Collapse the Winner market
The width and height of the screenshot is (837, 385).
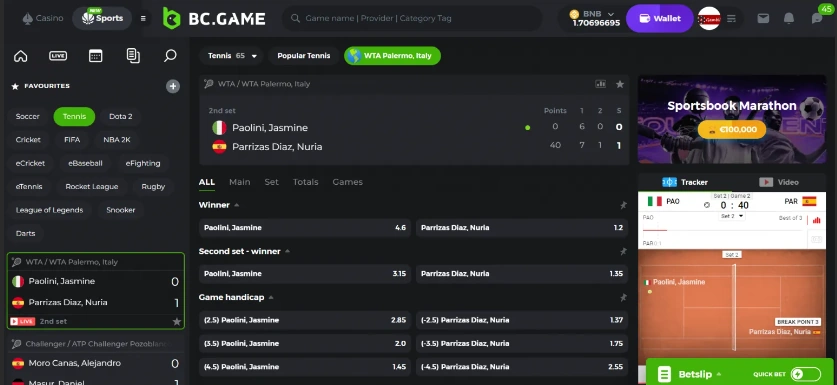(x=236, y=205)
